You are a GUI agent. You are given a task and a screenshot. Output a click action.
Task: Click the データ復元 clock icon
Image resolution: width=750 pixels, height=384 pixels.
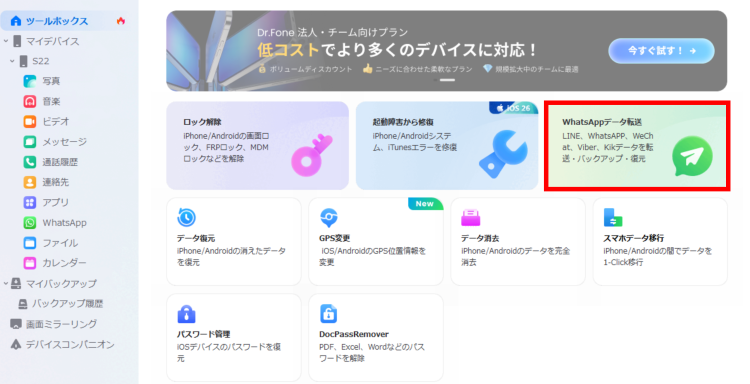pyautogui.click(x=186, y=218)
